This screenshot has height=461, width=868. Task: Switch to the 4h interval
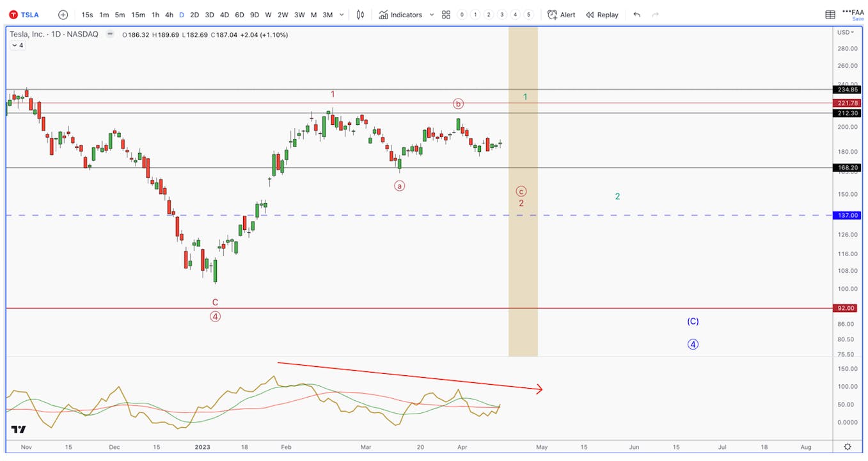pos(169,15)
